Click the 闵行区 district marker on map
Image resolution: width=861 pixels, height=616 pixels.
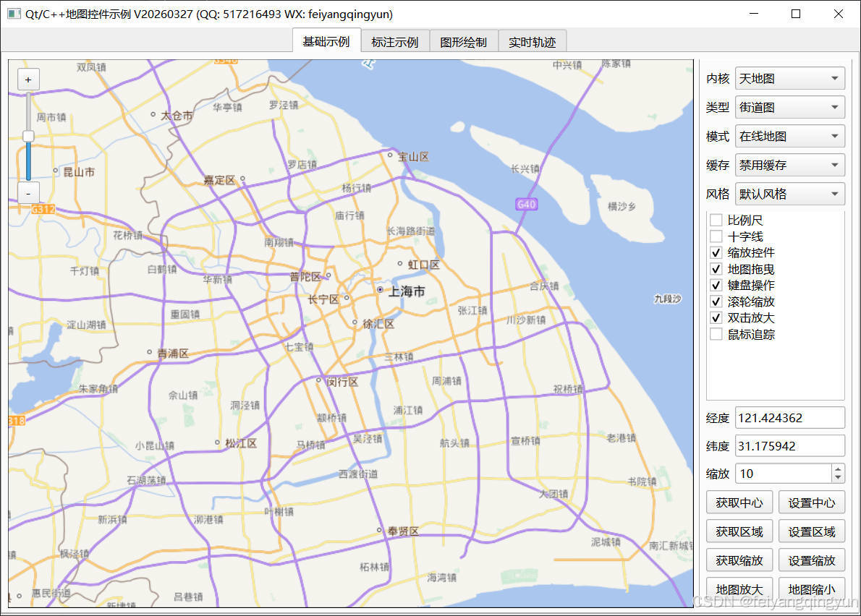coord(318,380)
